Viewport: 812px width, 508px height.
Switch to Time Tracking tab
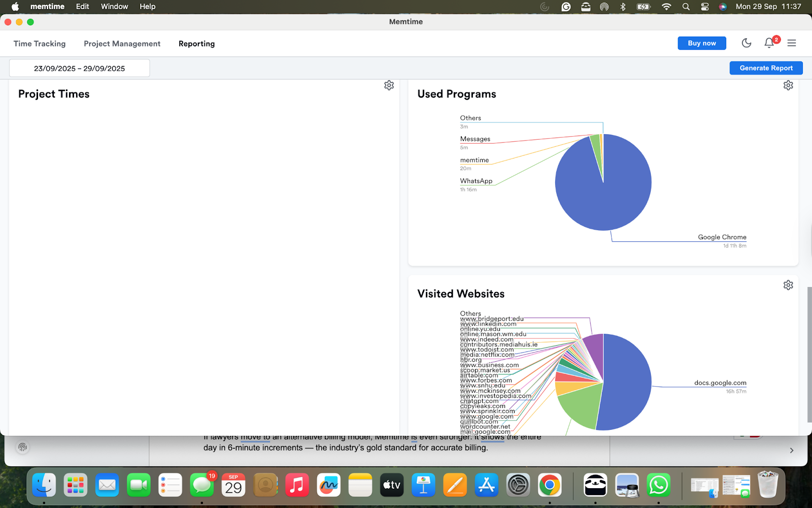pyautogui.click(x=40, y=44)
